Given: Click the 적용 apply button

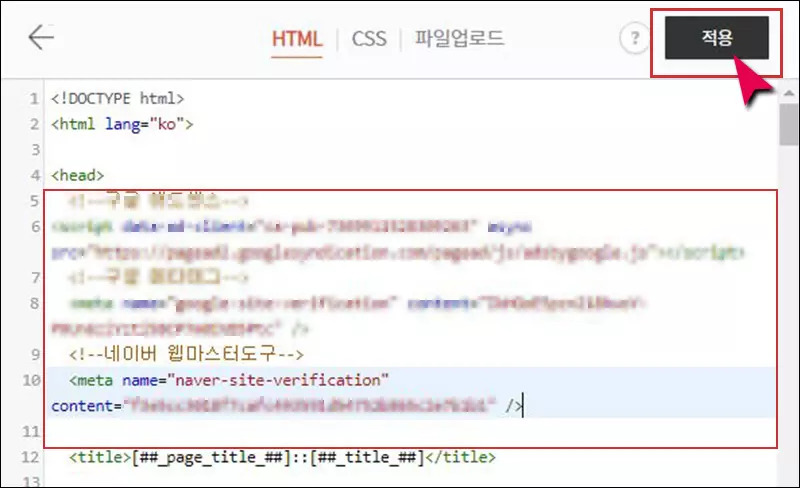Looking at the screenshot, I should [x=716, y=38].
